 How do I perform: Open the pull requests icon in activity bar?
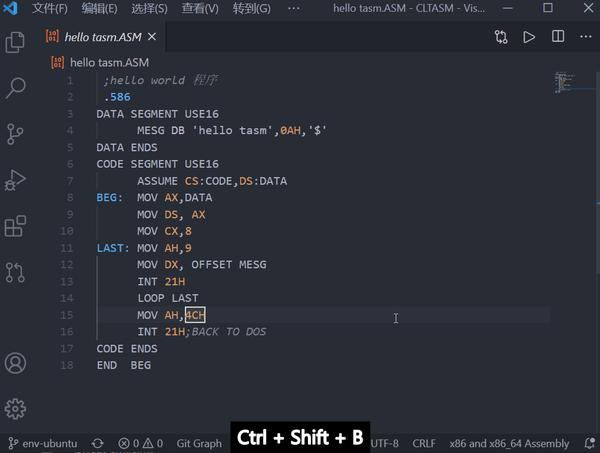click(15, 272)
